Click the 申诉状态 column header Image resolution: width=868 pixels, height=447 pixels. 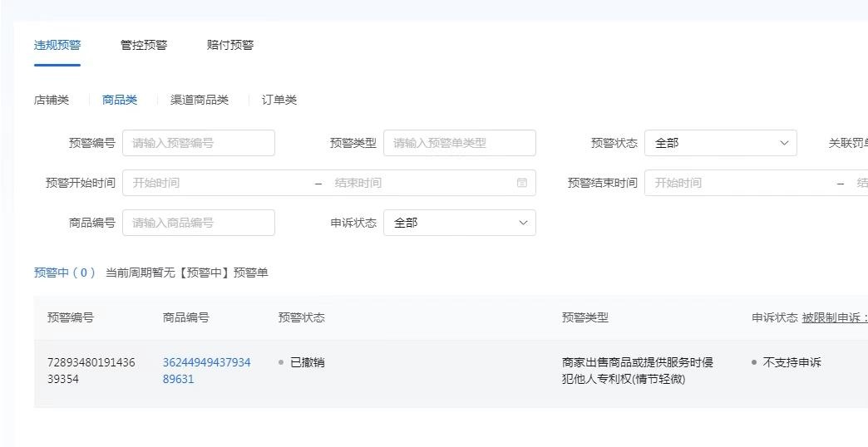(x=774, y=317)
